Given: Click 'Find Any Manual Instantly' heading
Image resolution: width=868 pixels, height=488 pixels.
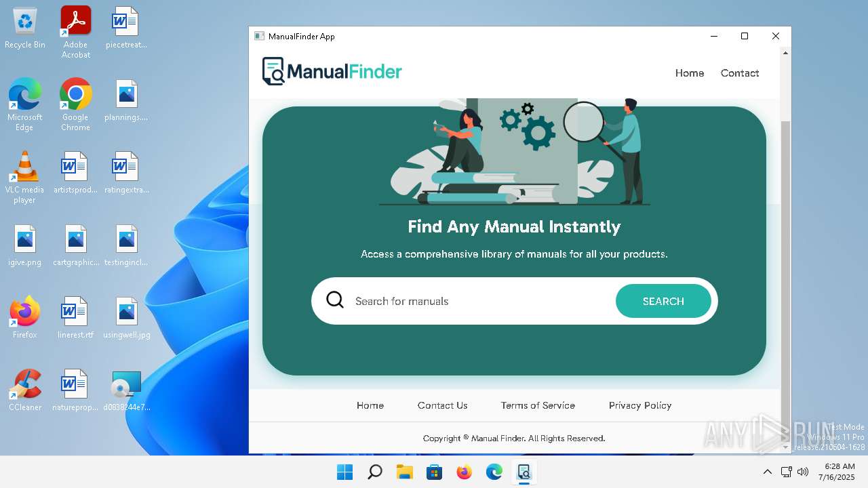Looking at the screenshot, I should pos(514,226).
